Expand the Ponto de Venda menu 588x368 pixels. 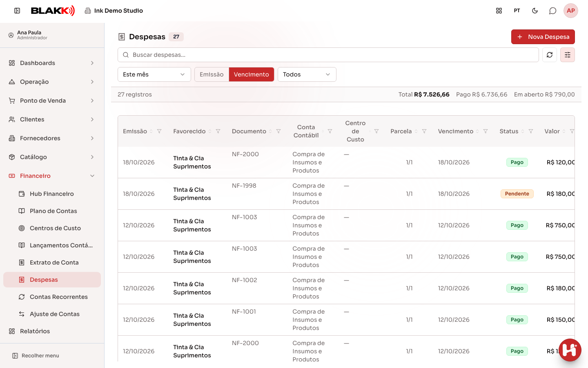pos(52,101)
